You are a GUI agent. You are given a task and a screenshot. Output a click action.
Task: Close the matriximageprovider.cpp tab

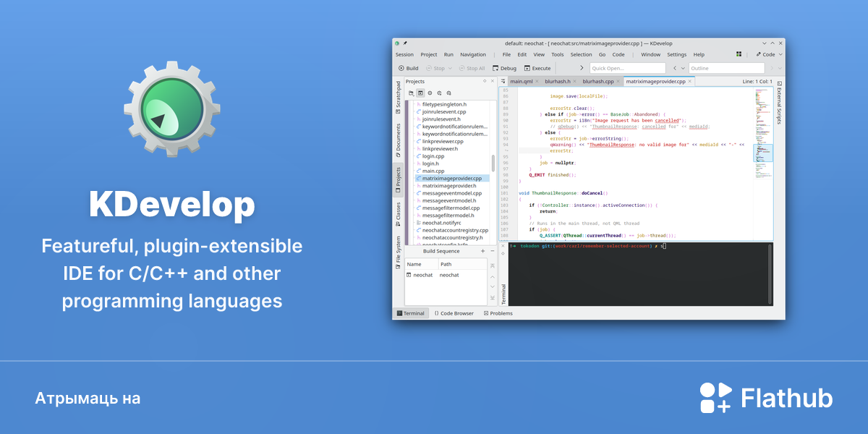tap(690, 82)
